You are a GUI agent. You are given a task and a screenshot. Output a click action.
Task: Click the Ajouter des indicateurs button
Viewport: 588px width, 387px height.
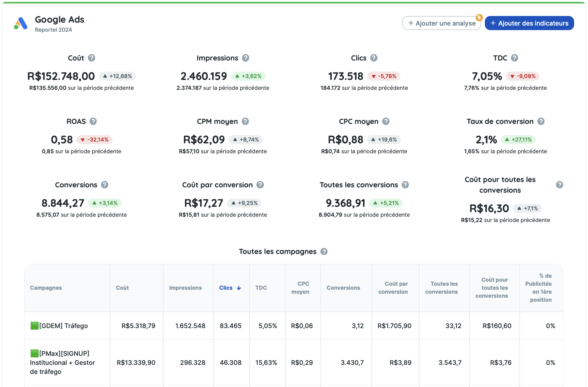(529, 23)
